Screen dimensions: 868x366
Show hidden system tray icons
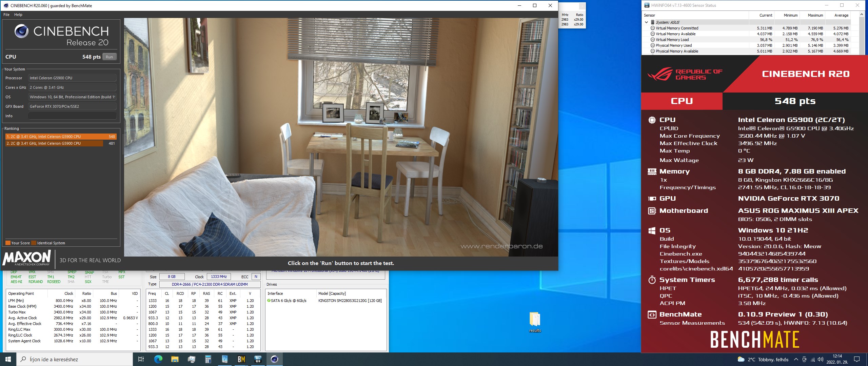point(796,359)
